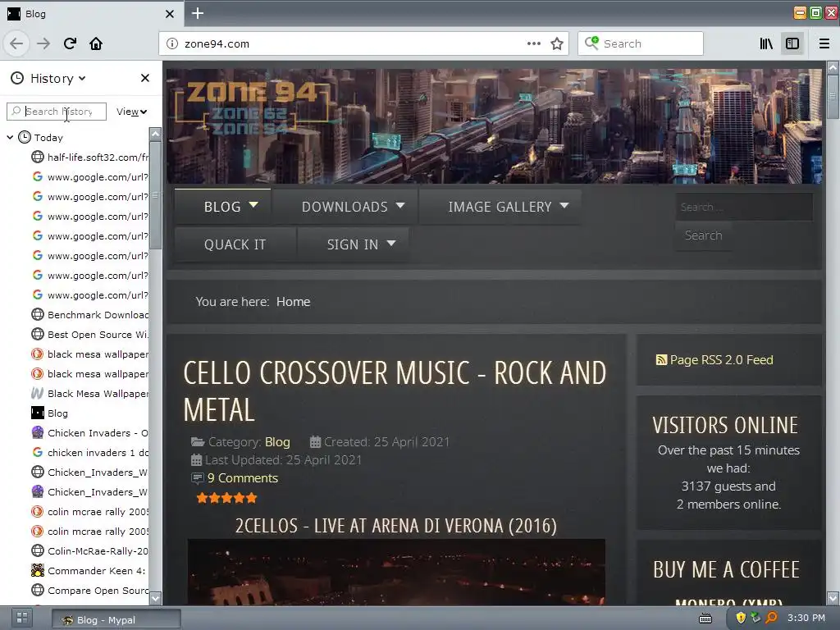Close the Blog tab

(x=169, y=14)
